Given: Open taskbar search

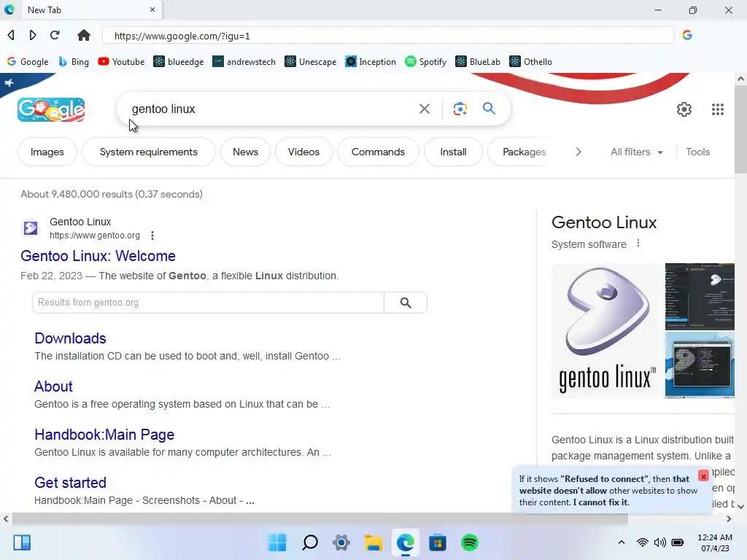Looking at the screenshot, I should point(309,542).
